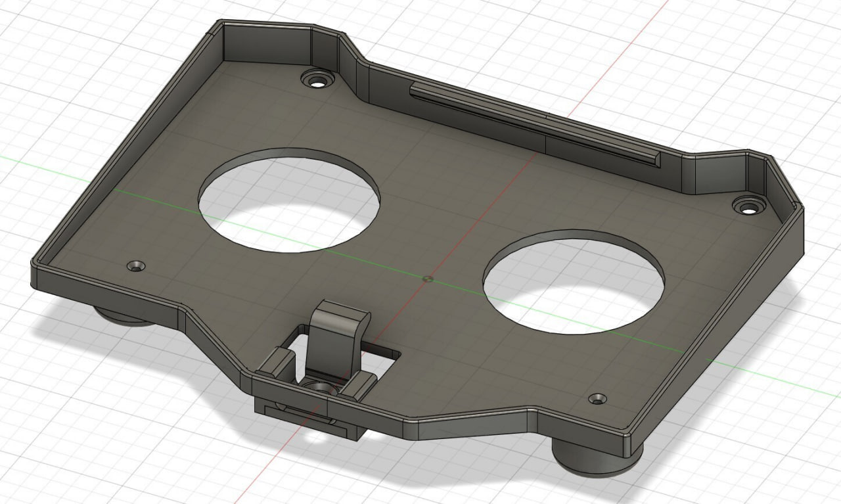Select the small hole near the left edge
841x504 pixels.
coord(137,266)
